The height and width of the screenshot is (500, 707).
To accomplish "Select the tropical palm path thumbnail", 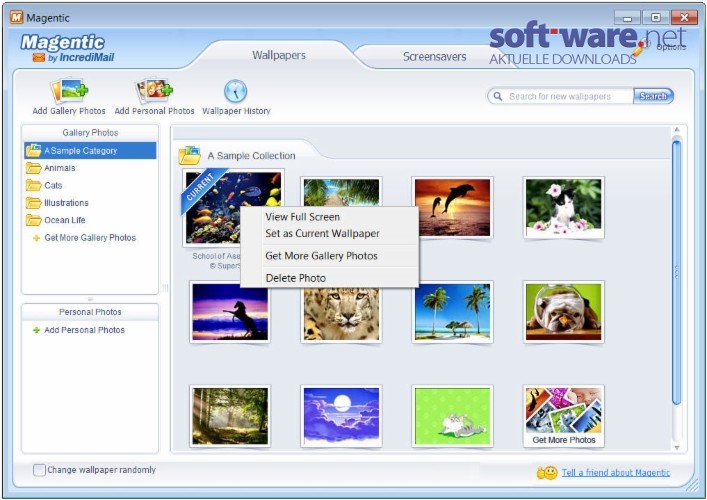I will 341,192.
